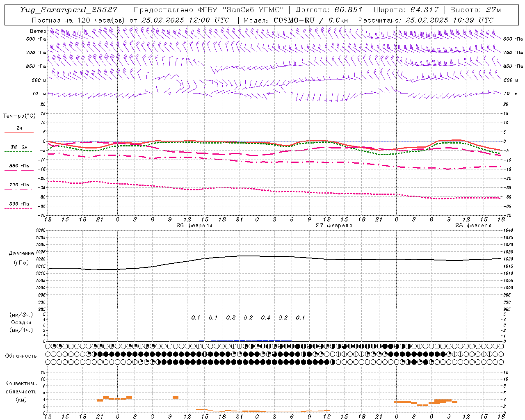
Task: Click the model name COSMO-RU / 6.6км
Action: click(310, 20)
